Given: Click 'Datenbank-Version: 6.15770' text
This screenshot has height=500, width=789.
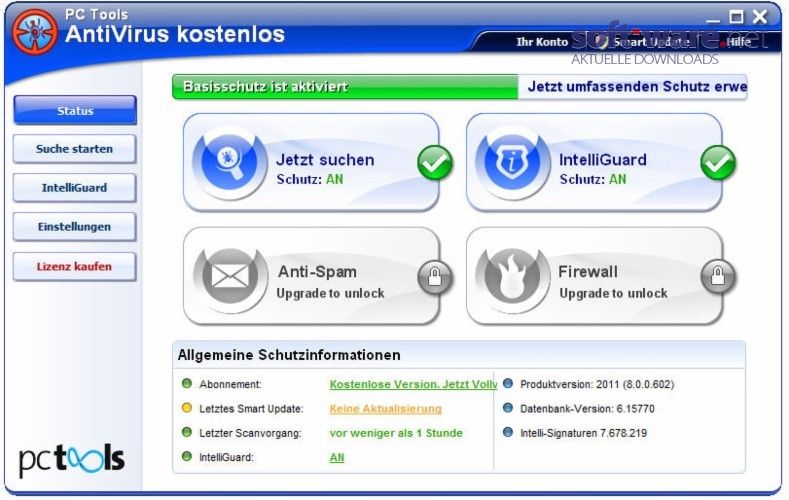Looking at the screenshot, I should click(x=587, y=408).
